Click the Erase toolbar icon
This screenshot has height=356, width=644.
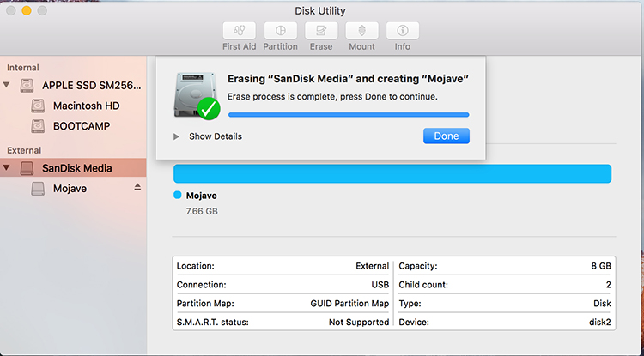(x=321, y=31)
